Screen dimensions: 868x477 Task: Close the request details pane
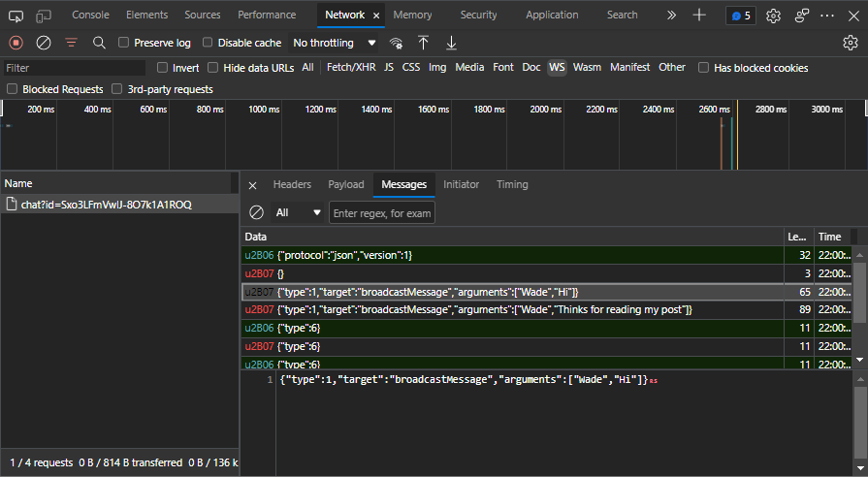[x=252, y=185]
